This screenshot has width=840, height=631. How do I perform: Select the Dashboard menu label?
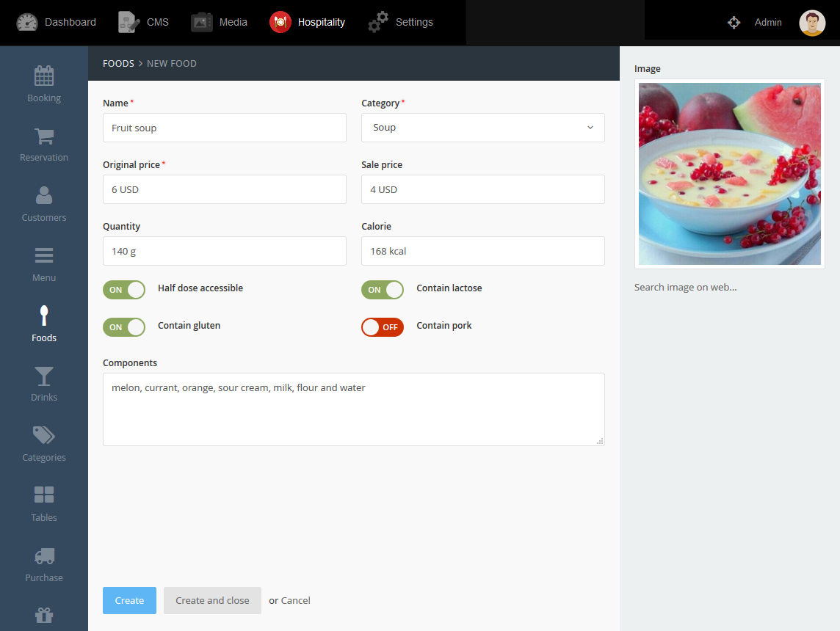coord(70,22)
